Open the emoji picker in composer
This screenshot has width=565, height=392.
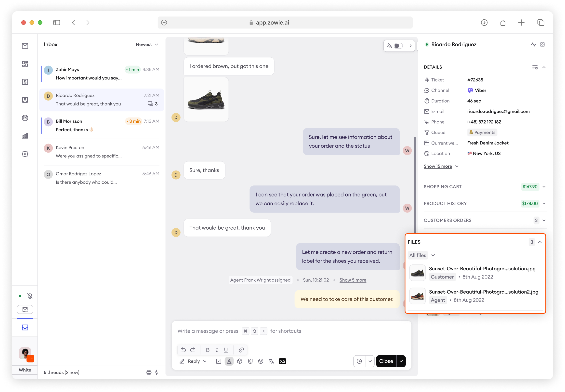point(261,361)
